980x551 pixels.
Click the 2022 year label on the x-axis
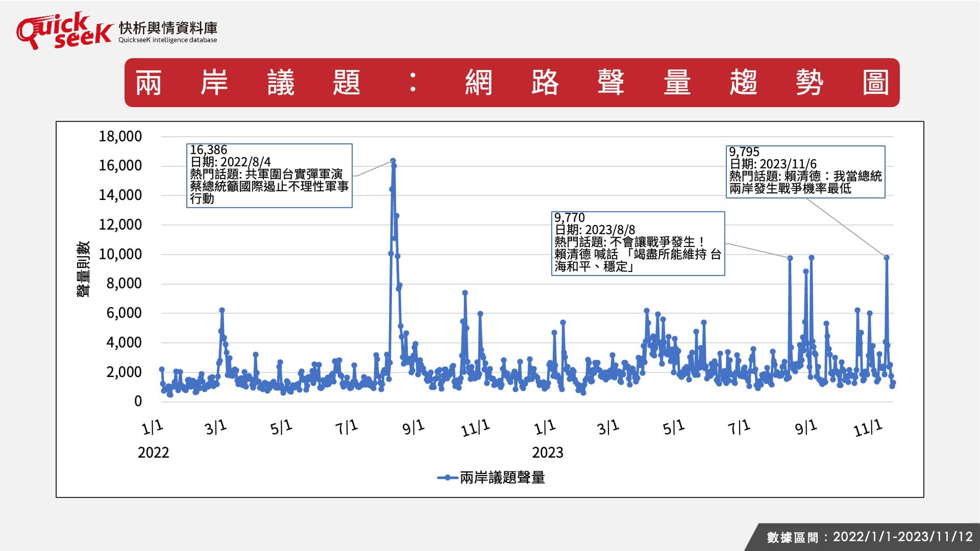pyautogui.click(x=153, y=453)
